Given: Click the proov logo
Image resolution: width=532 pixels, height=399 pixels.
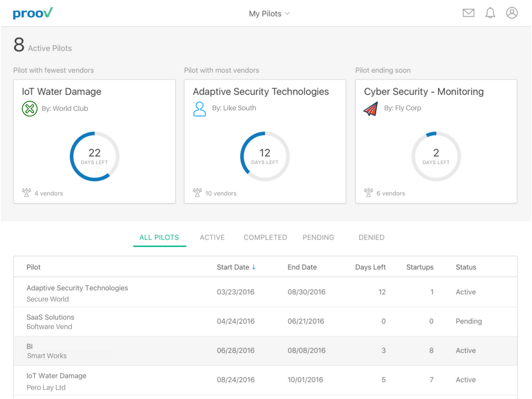Looking at the screenshot, I should click(33, 13).
